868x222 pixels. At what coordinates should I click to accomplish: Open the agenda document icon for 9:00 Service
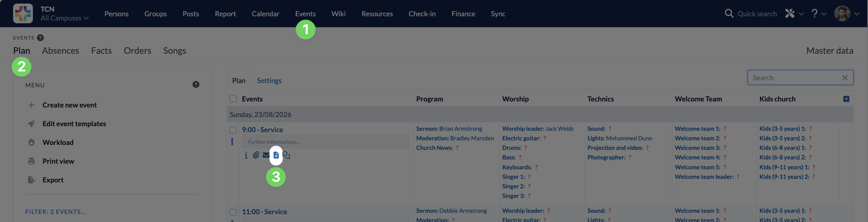(276, 155)
